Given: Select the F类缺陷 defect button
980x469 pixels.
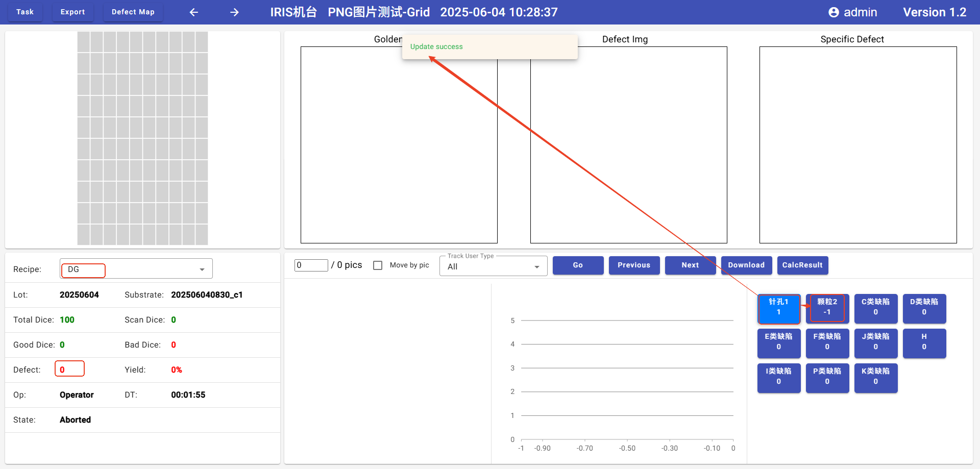Looking at the screenshot, I should tap(827, 343).
